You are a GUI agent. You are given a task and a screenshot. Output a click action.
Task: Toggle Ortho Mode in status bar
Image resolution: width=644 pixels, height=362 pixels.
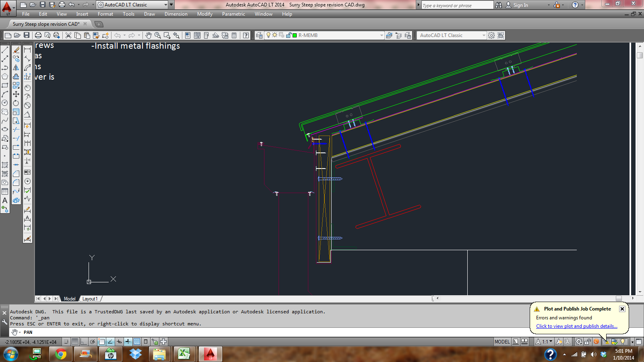[84, 341]
